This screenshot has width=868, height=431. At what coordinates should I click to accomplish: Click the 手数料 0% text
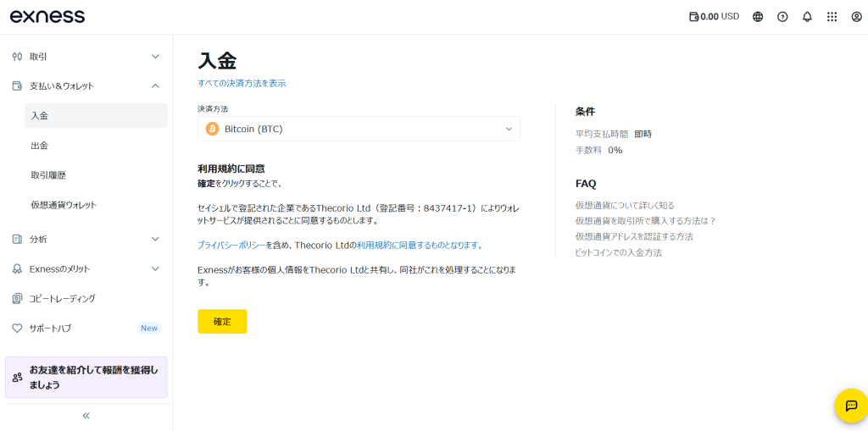tap(599, 150)
